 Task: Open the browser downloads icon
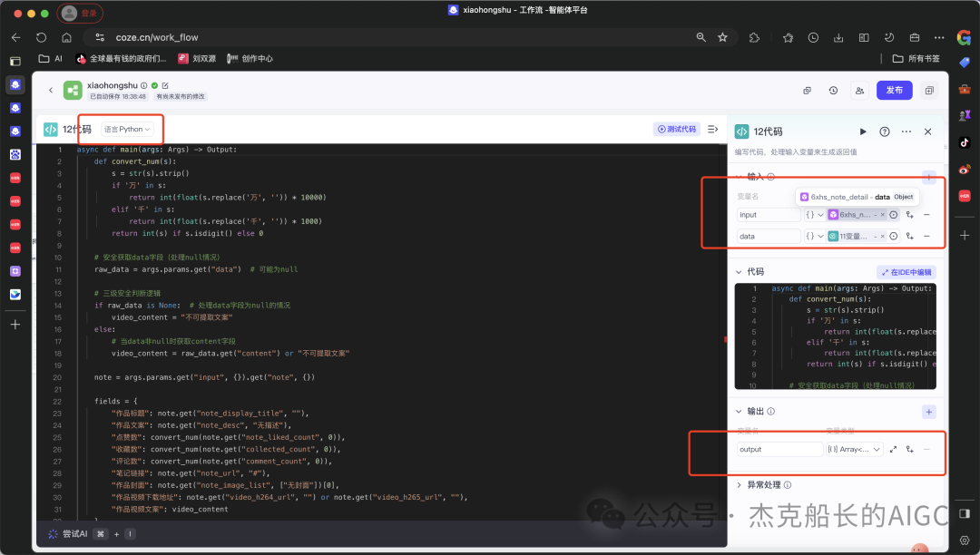[838, 37]
